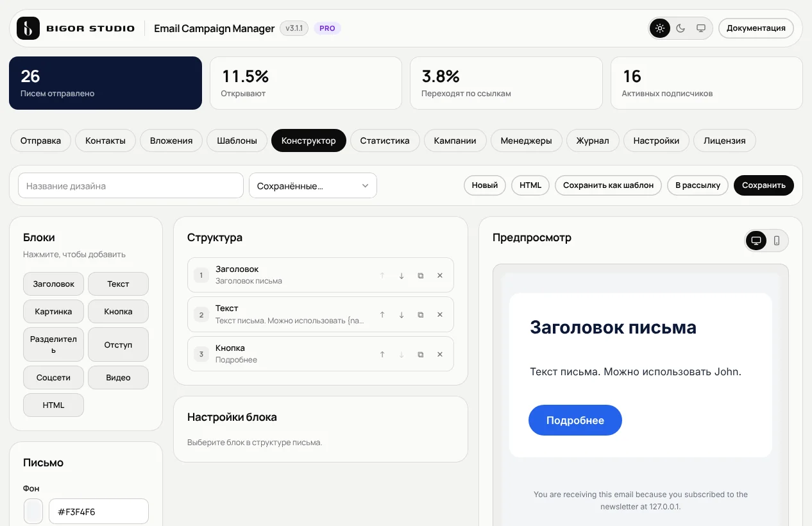Viewport: 812px width, 526px height.
Task: Click the black Сохранить button
Action: click(x=764, y=185)
